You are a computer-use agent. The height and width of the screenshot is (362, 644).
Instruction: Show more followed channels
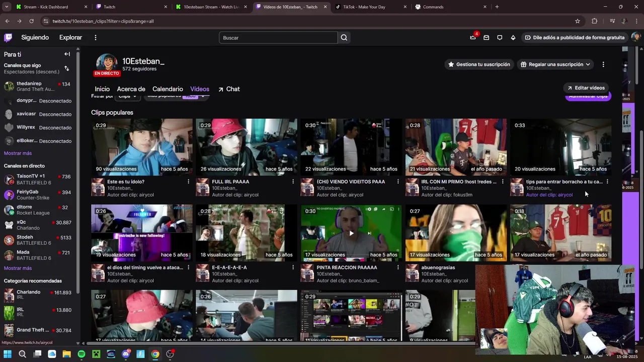click(x=18, y=153)
